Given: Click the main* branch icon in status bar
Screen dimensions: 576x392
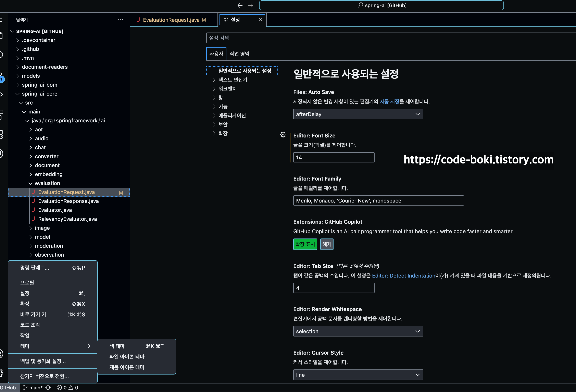Looking at the screenshot, I should [25, 388].
